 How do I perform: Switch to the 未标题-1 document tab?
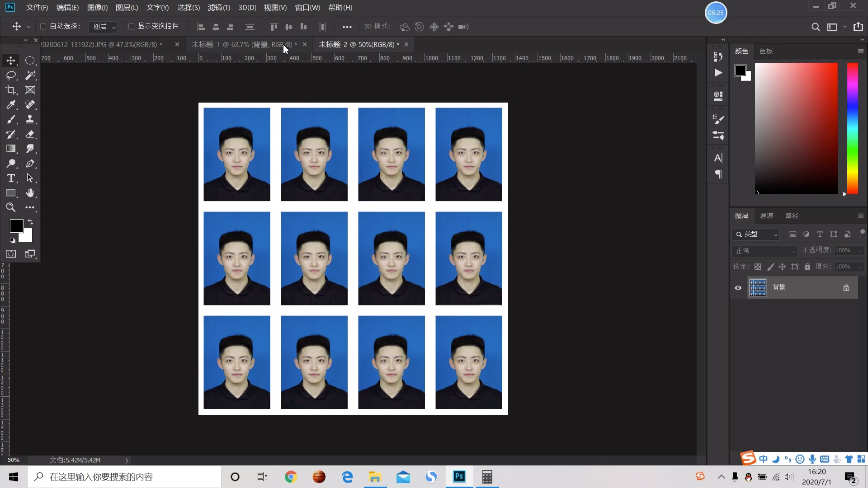click(x=244, y=45)
